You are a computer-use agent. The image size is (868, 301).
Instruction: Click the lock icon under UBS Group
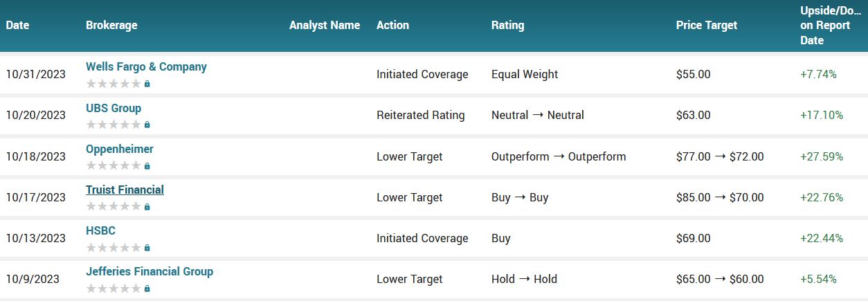click(147, 125)
